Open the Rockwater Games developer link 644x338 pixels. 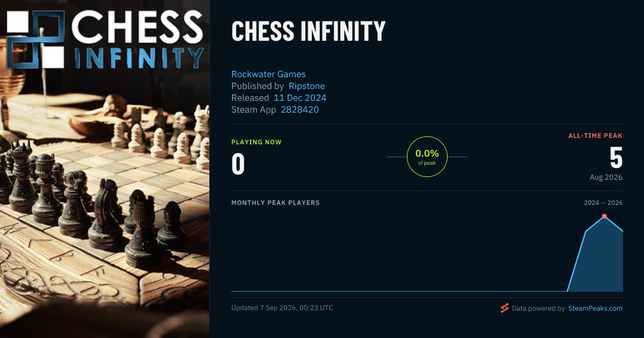click(268, 74)
